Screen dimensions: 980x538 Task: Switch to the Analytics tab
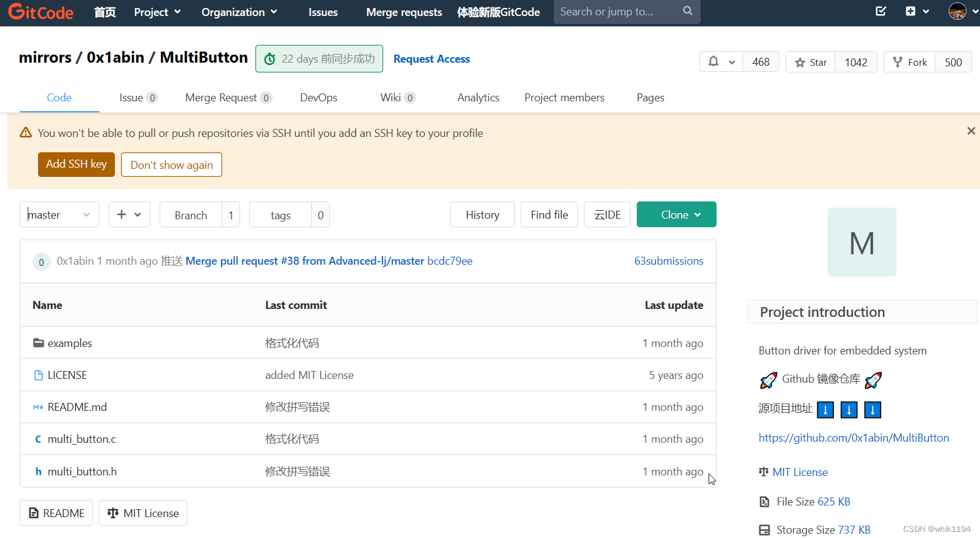(x=478, y=98)
